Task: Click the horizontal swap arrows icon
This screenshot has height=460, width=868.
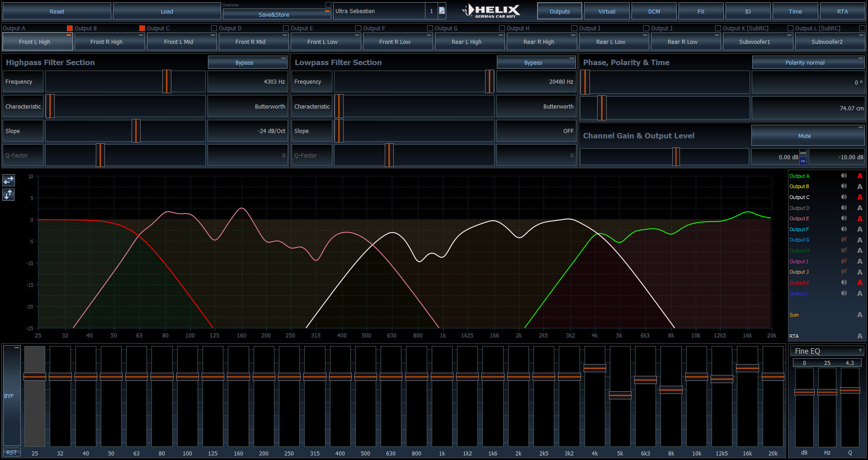Action: (8, 180)
